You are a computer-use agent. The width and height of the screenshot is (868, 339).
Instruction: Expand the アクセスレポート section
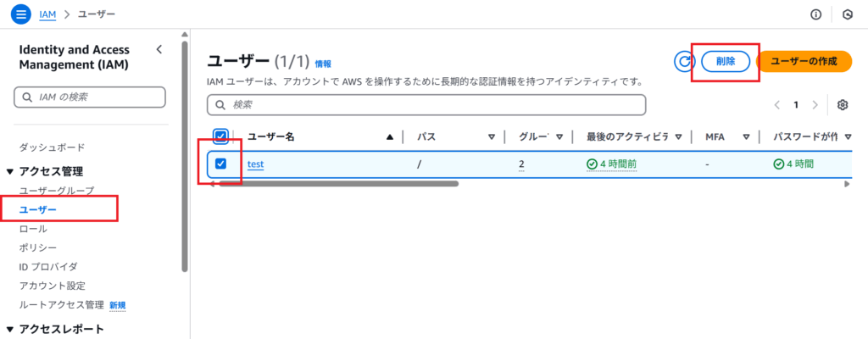pyautogui.click(x=10, y=330)
